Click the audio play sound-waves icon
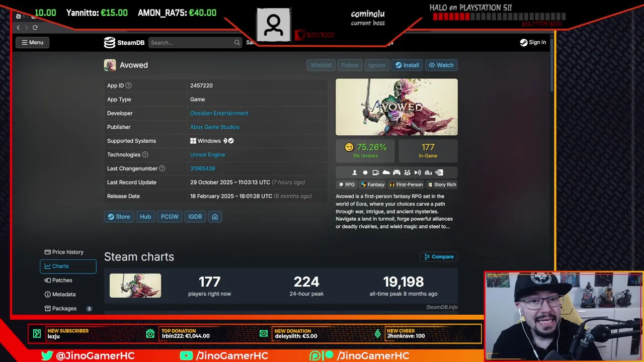 pos(418,172)
